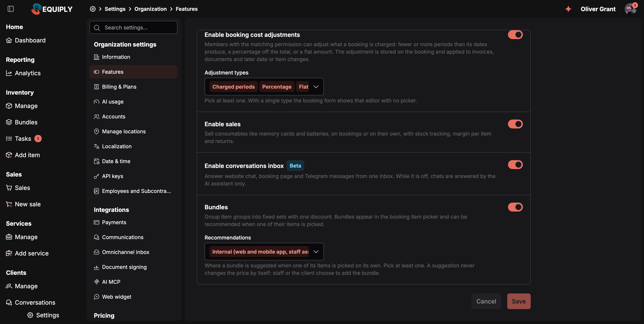Open Analytics under Reporting
Image resolution: width=644 pixels, height=324 pixels.
pyautogui.click(x=23, y=73)
